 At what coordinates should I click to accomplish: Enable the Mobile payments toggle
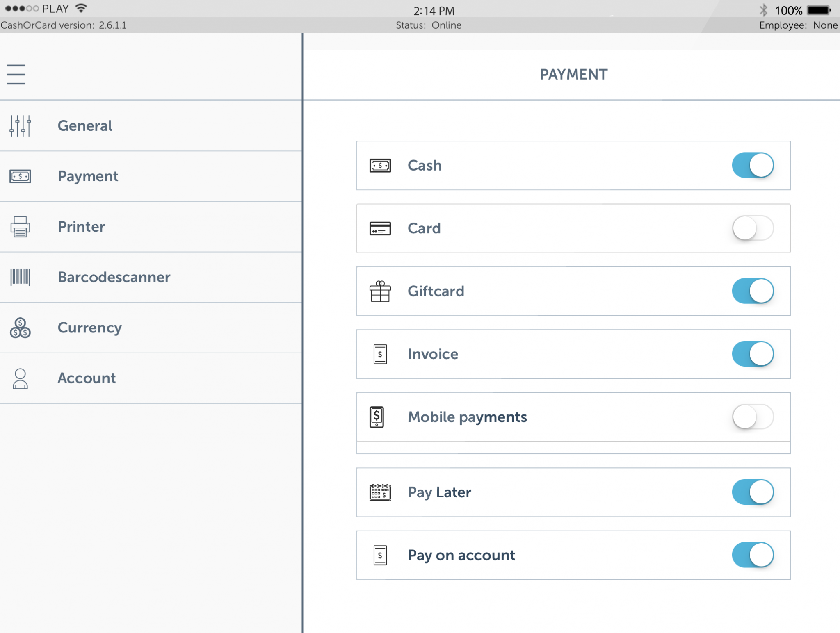coord(752,416)
